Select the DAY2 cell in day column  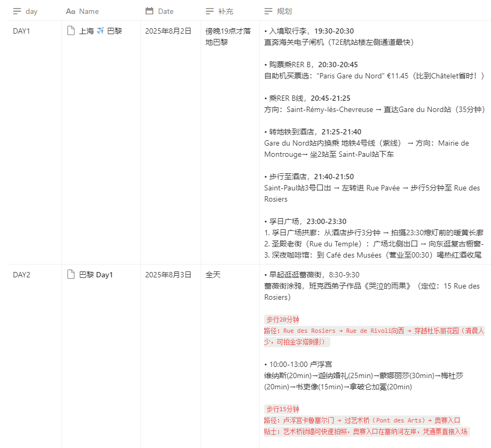pos(22,275)
